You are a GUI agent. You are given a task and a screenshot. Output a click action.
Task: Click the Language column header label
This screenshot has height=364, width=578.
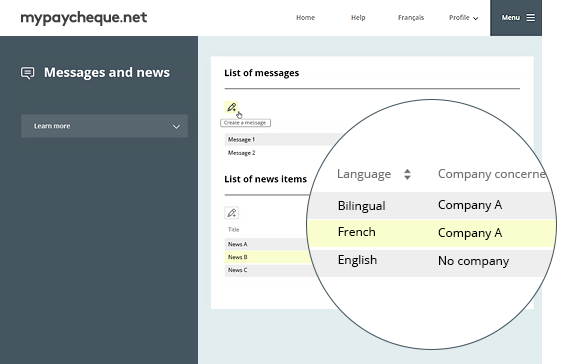pyautogui.click(x=364, y=174)
